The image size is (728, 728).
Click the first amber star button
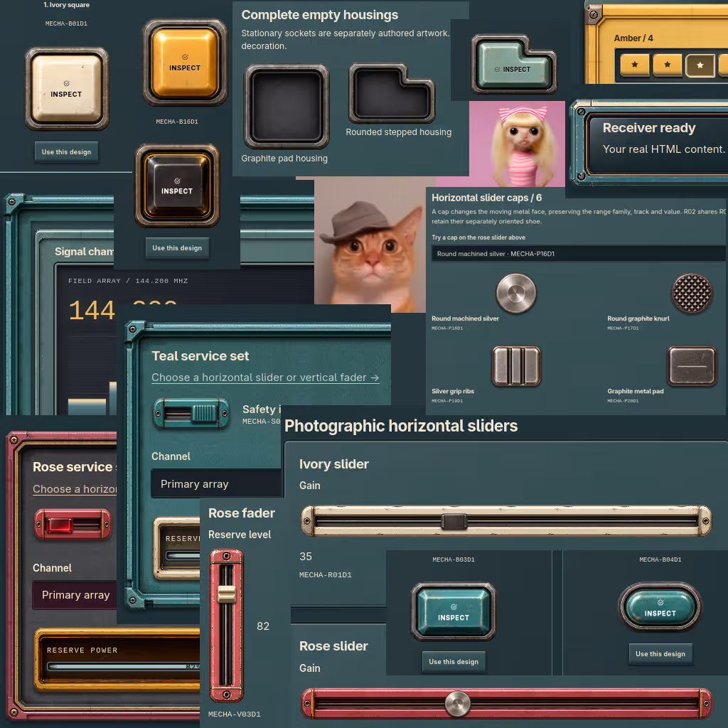[634, 65]
